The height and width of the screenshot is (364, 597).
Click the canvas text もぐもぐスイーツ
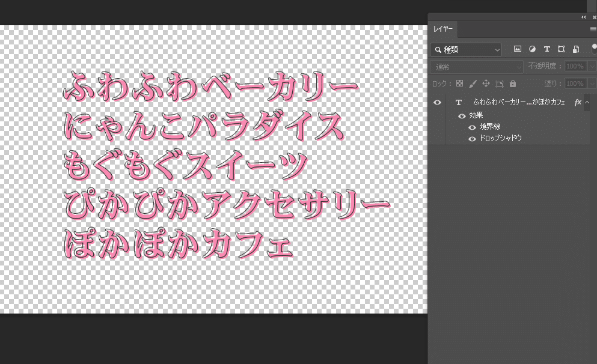point(185,165)
